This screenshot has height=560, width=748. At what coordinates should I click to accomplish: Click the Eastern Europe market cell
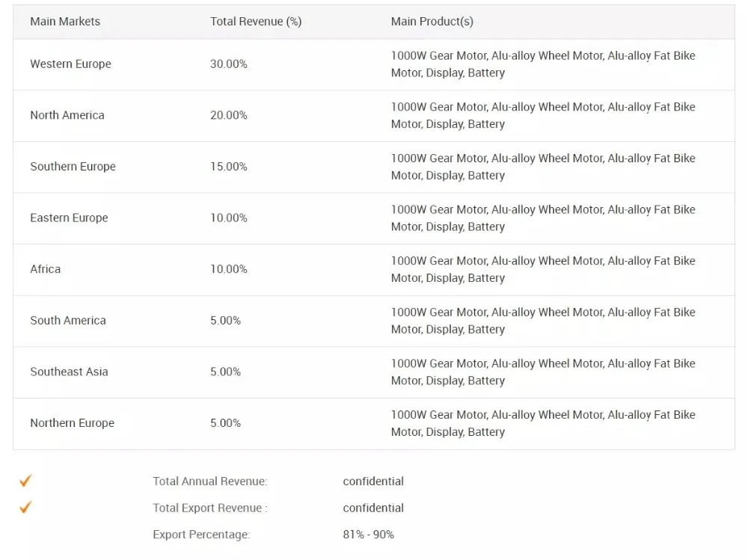point(69,218)
